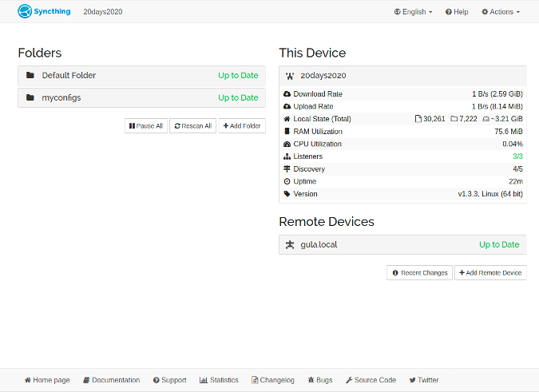Click the Download Rate cloud icon

(x=287, y=93)
